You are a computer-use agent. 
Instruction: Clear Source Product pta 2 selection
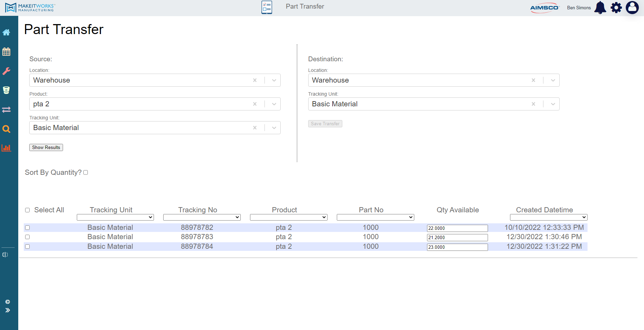click(255, 104)
